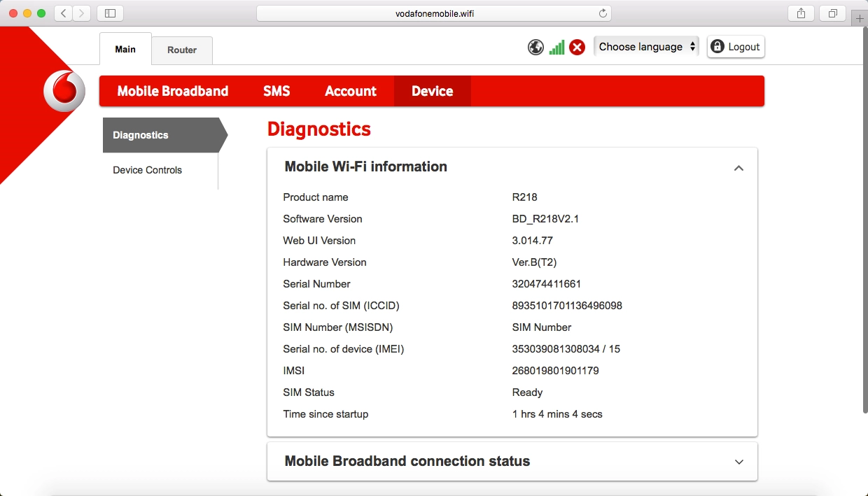Click the red disconnect icon
This screenshot has height=496, width=868.
pos(577,47)
